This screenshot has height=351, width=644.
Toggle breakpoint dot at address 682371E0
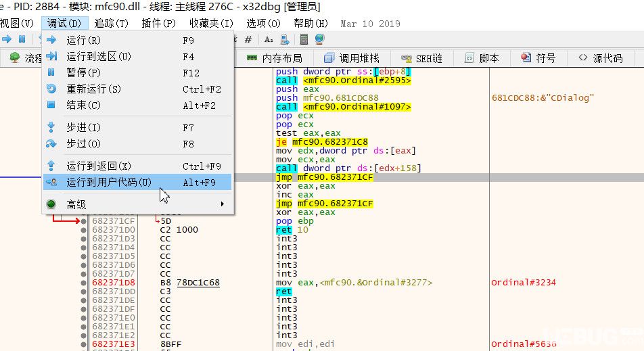[x=83, y=318]
